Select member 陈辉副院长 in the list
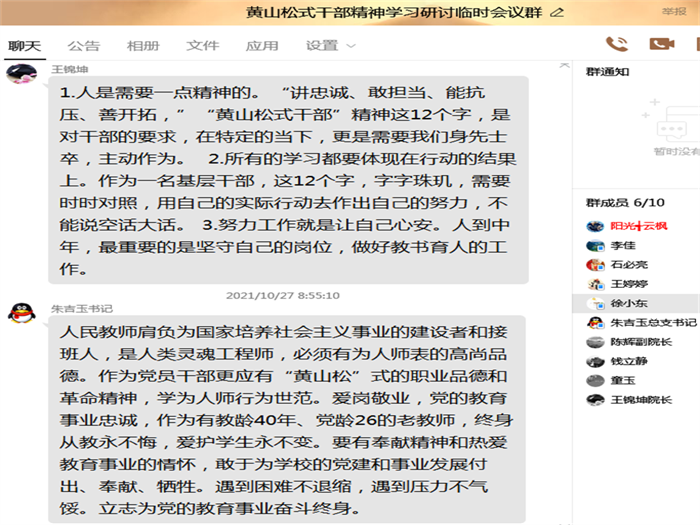Viewport: 700px width, 525px height. (x=640, y=342)
